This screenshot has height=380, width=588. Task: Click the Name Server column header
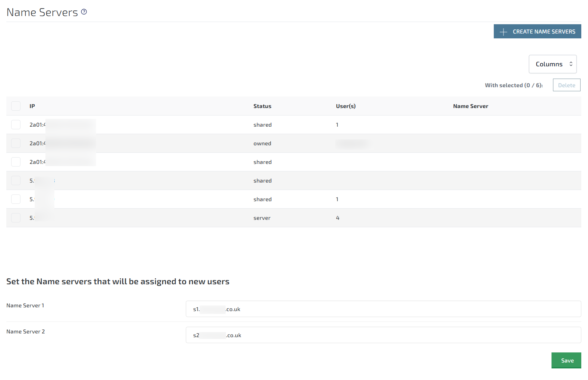(x=470, y=106)
